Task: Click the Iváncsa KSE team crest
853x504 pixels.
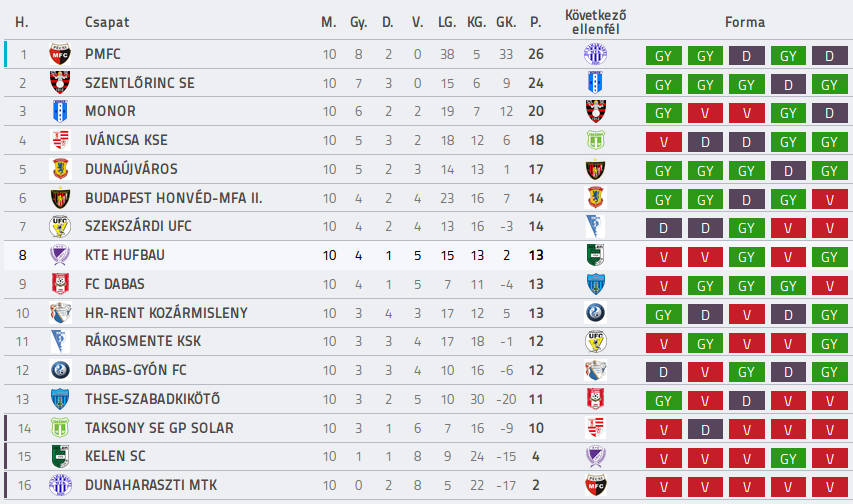Action: [60, 140]
